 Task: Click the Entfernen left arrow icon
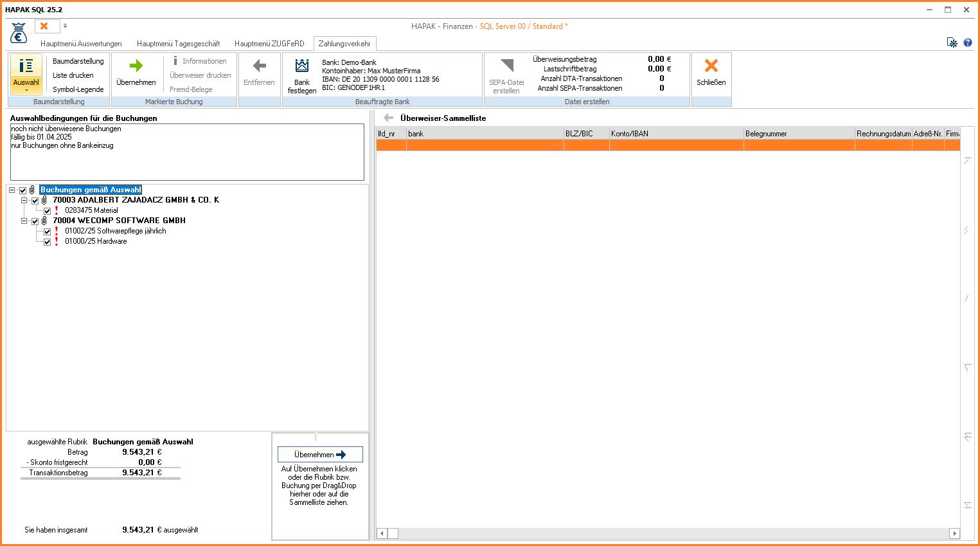coord(259,66)
